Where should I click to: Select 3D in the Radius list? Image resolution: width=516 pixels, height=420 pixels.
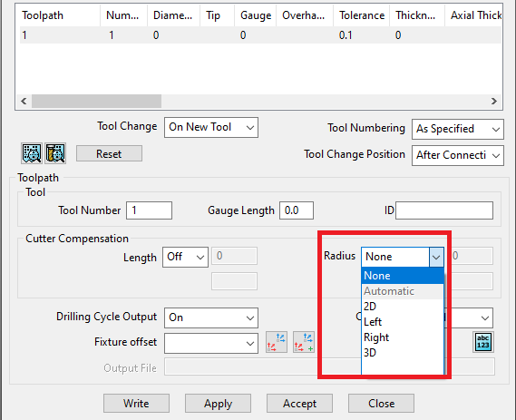403,353
